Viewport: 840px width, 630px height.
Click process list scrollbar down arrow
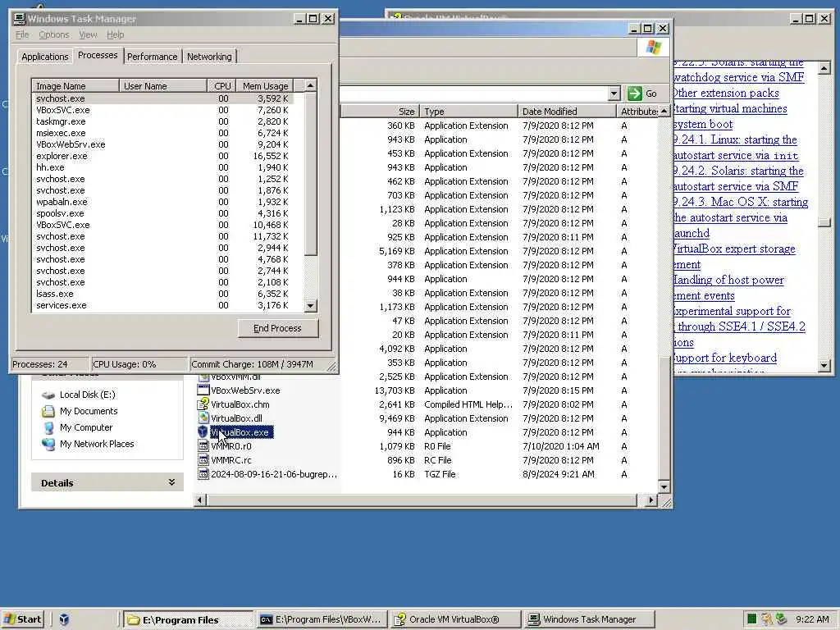coord(311,306)
